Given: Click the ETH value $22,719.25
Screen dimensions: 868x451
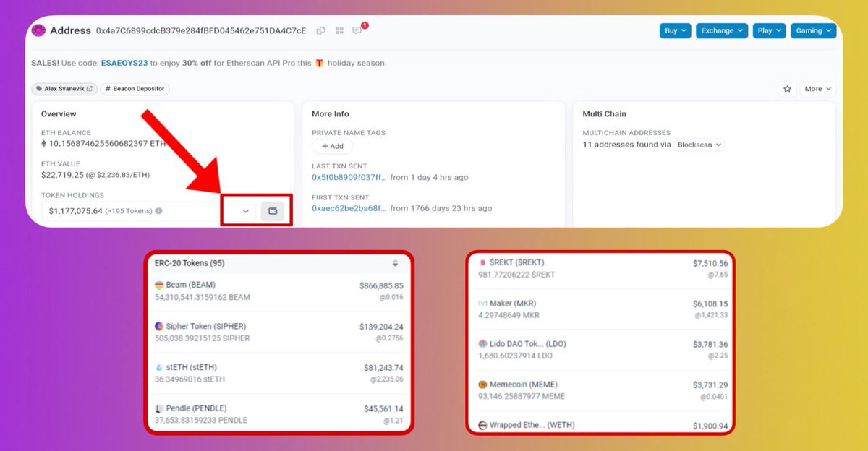Looking at the screenshot, I should (x=61, y=174).
